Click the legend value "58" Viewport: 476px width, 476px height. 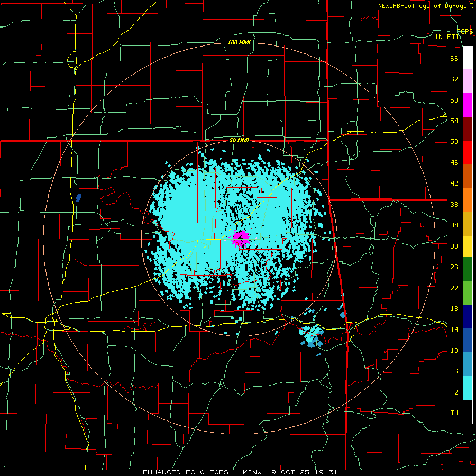click(454, 100)
